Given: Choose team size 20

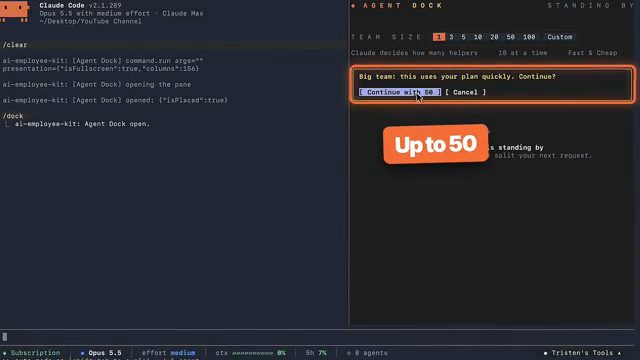Looking at the screenshot, I should tap(494, 37).
